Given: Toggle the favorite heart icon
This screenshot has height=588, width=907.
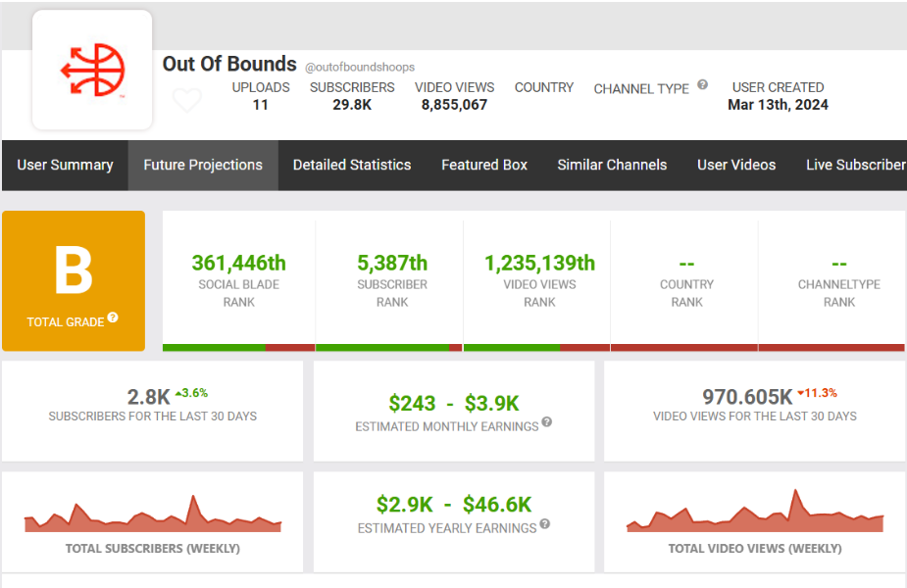Looking at the screenshot, I should click(x=186, y=100).
